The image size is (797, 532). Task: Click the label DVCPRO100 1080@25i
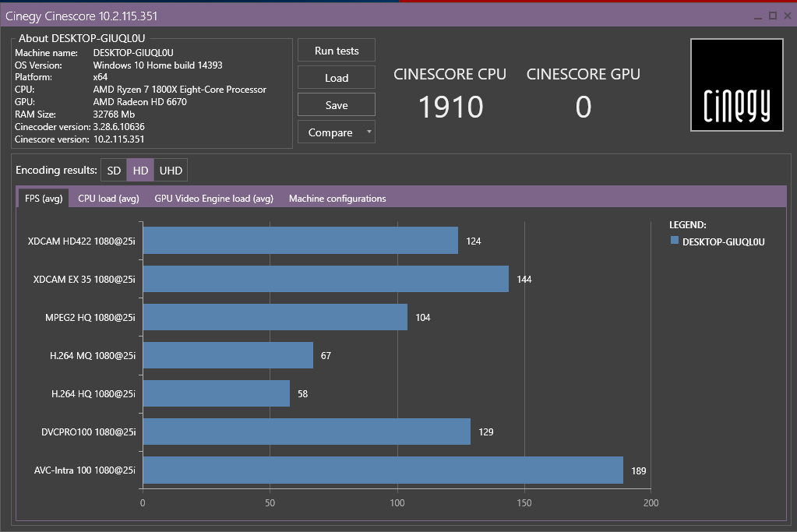pyautogui.click(x=89, y=432)
